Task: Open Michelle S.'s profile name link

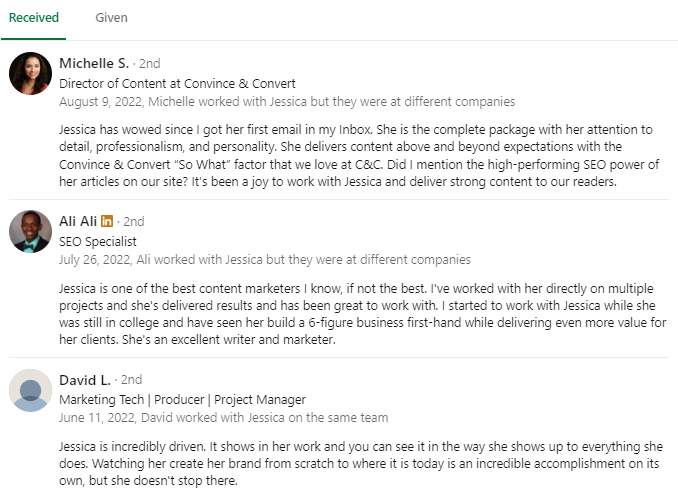Action: 94,63
